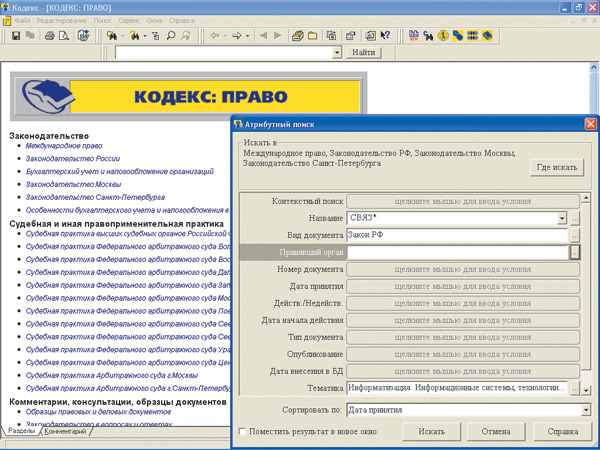
Task: Open the 'Сортировать по' dropdown
Action: tap(585, 410)
